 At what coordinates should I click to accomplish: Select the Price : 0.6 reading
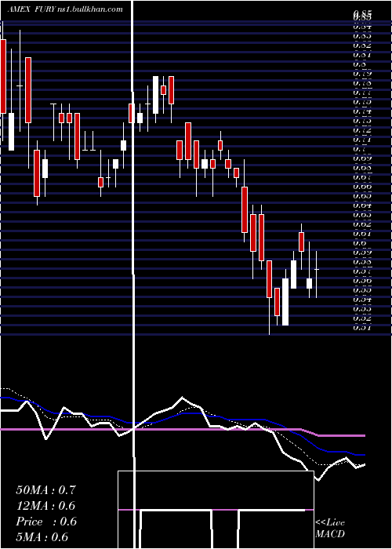coord(45,522)
